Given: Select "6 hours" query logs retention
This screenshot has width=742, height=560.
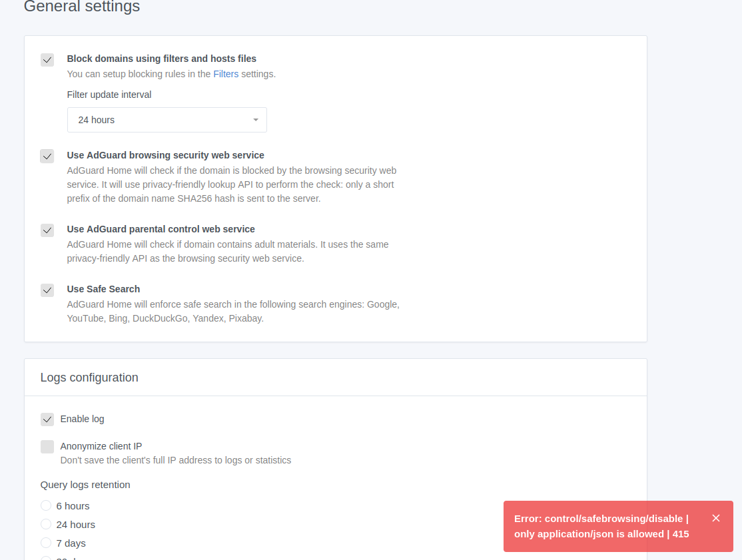Looking at the screenshot, I should 45,505.
